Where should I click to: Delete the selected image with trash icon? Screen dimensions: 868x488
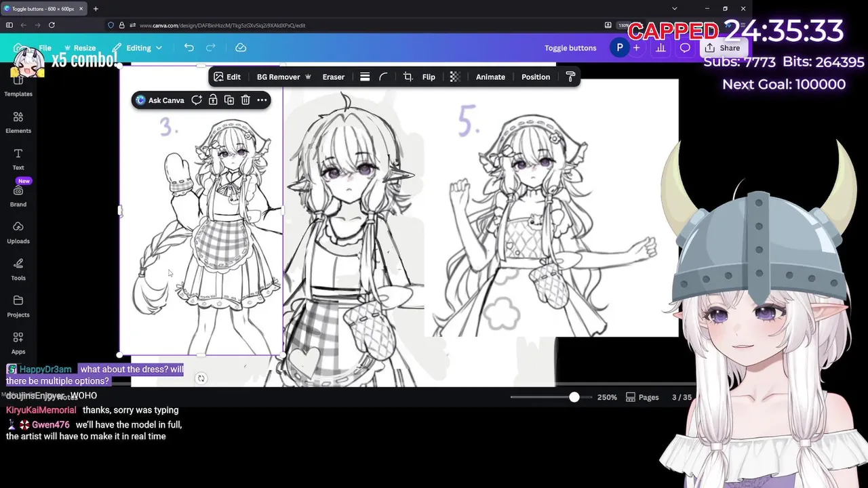tap(245, 100)
